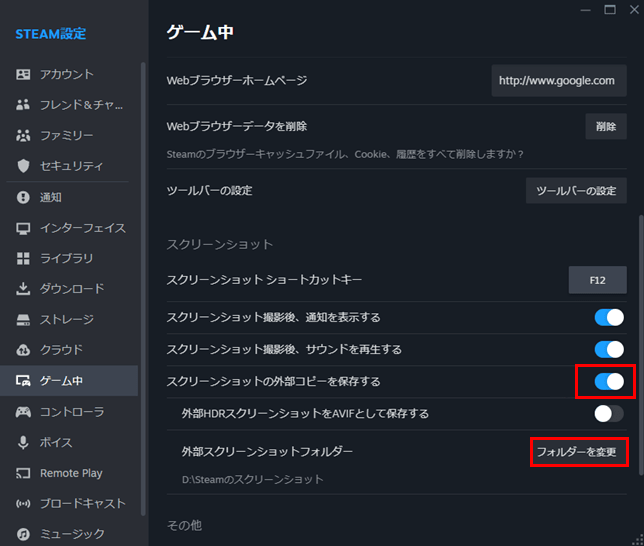Click the スクリーンショット section heading

click(x=220, y=244)
